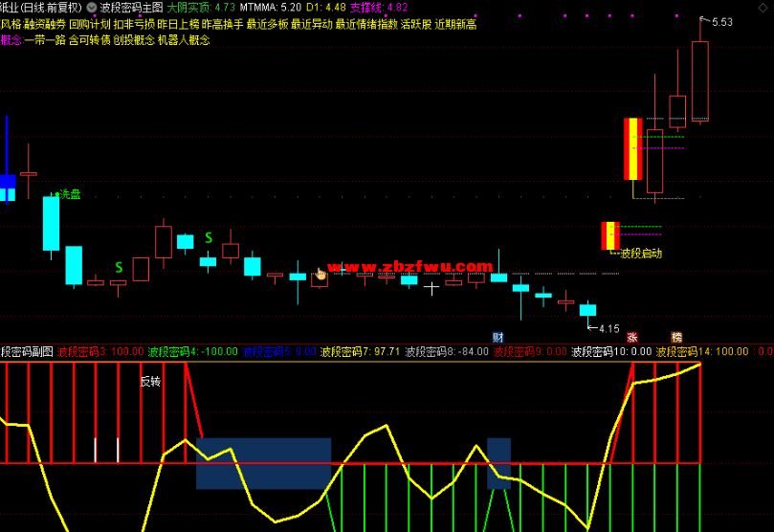Viewport: 774px width, 532px height.
Task: Click the 波段密码副图 sub-chart title
Action: click(x=26, y=352)
